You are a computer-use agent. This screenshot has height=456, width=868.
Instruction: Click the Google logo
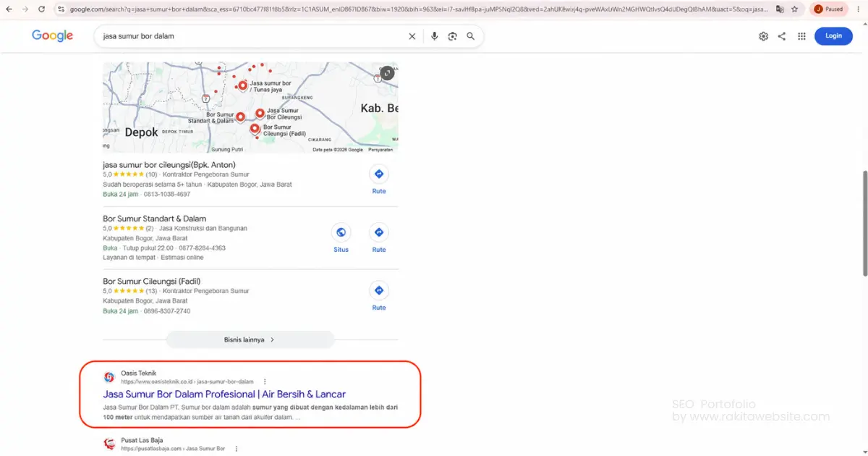(x=52, y=35)
